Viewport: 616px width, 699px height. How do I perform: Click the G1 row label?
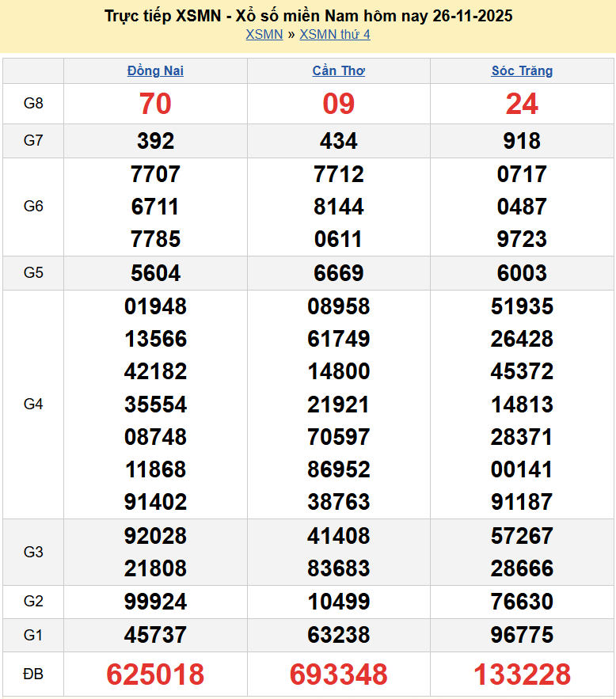point(33,635)
